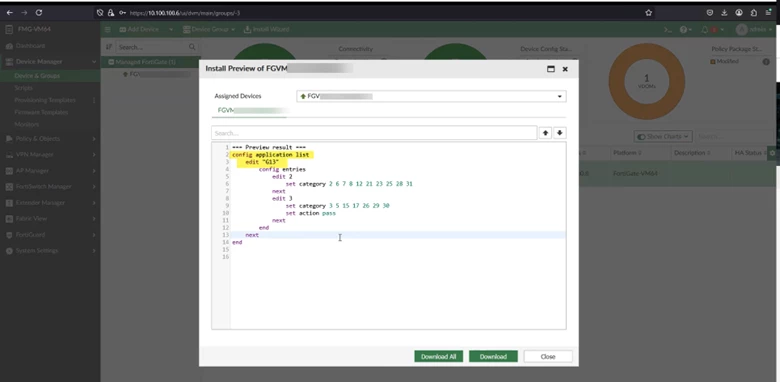Sort by the HA Status column header

click(750, 153)
